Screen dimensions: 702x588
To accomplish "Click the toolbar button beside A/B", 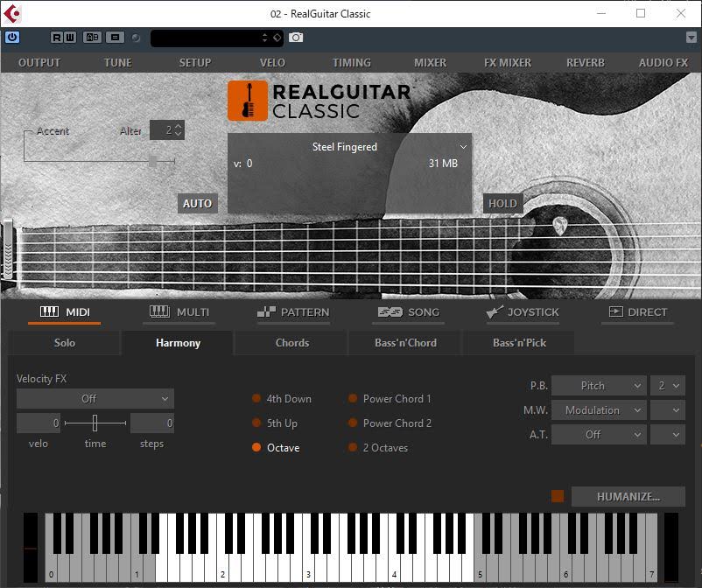I will click(115, 38).
